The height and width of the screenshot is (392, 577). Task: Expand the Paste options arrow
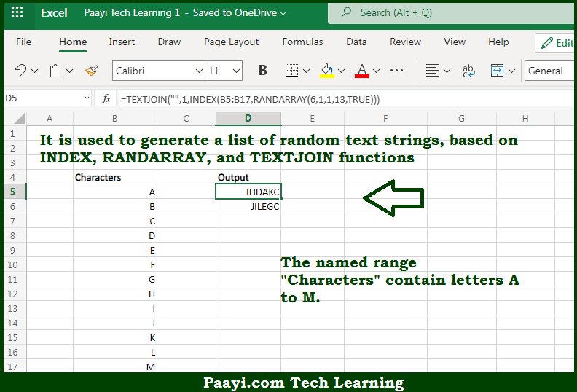pyautogui.click(x=69, y=71)
